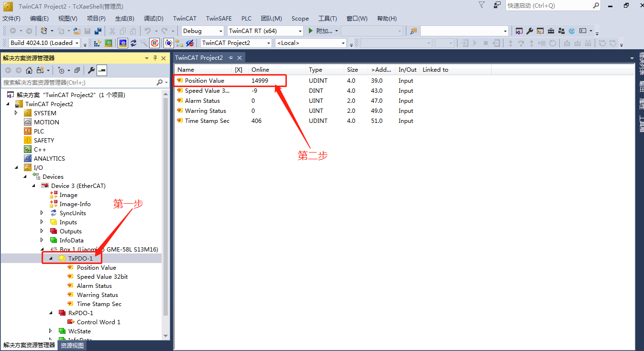
Task: Toggle the TwinCAT Project2 tab pin
Action: pos(230,58)
